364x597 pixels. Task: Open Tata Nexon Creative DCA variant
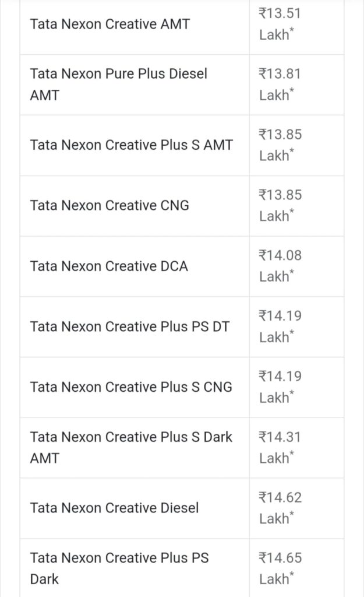(x=109, y=266)
